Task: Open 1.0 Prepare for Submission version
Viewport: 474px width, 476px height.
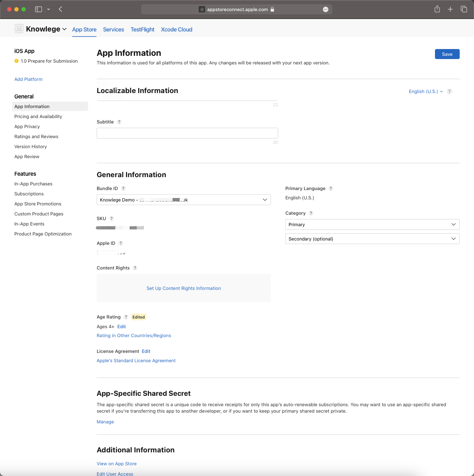Action: 49,61
